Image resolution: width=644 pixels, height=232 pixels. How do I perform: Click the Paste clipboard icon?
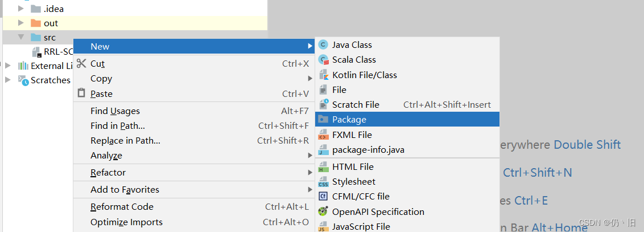click(x=81, y=93)
